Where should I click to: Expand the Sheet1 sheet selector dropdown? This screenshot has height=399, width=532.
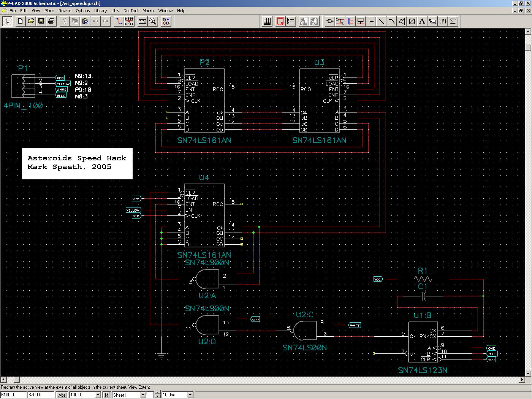(143, 395)
